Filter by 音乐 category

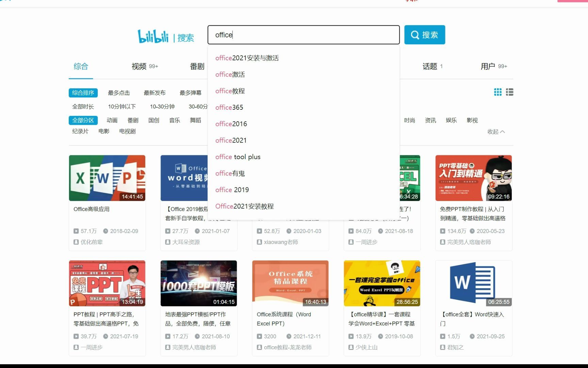click(x=175, y=120)
